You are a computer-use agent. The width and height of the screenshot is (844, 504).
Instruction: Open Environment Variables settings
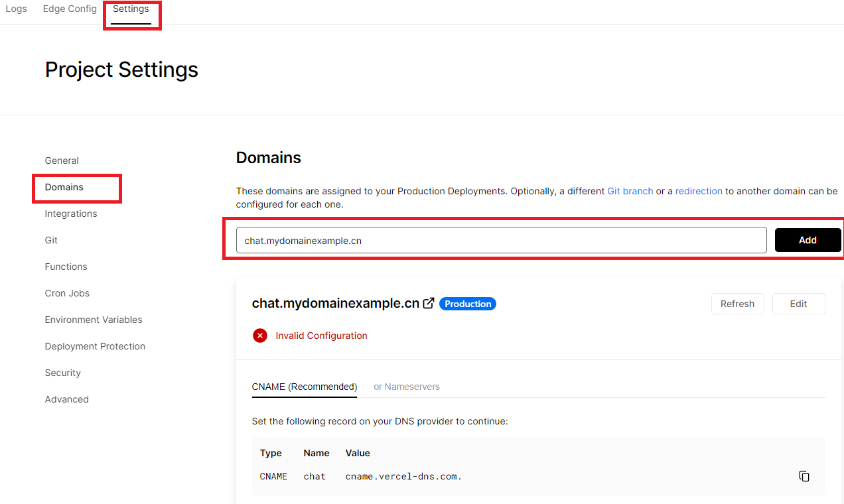point(94,320)
